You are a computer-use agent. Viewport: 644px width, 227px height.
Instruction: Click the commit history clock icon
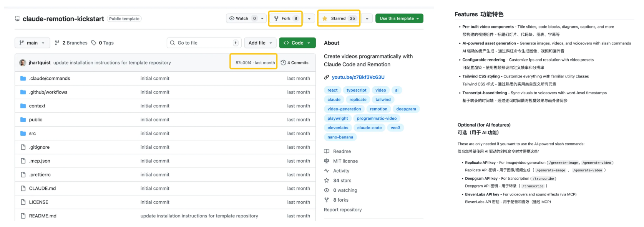(x=283, y=63)
